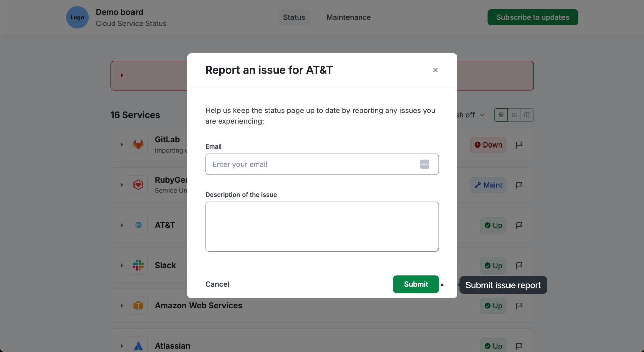Open the Maintenance tab

(x=348, y=17)
